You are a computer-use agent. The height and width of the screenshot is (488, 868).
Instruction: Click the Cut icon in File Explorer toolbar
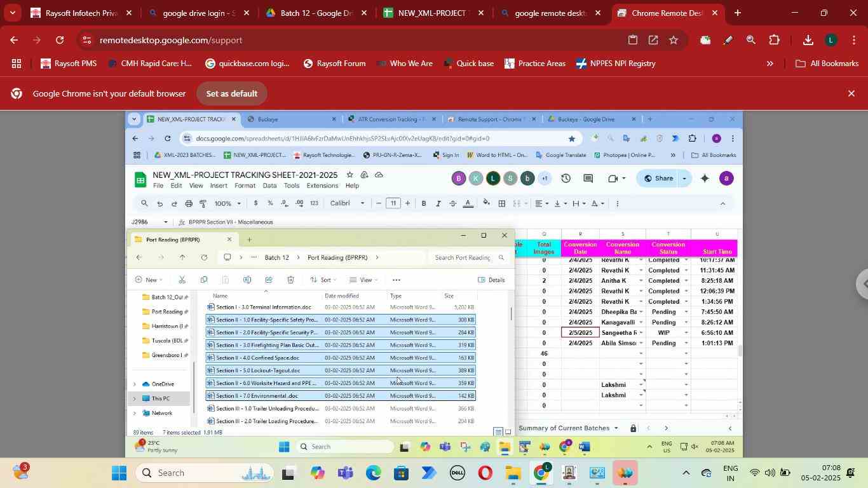[182, 280]
